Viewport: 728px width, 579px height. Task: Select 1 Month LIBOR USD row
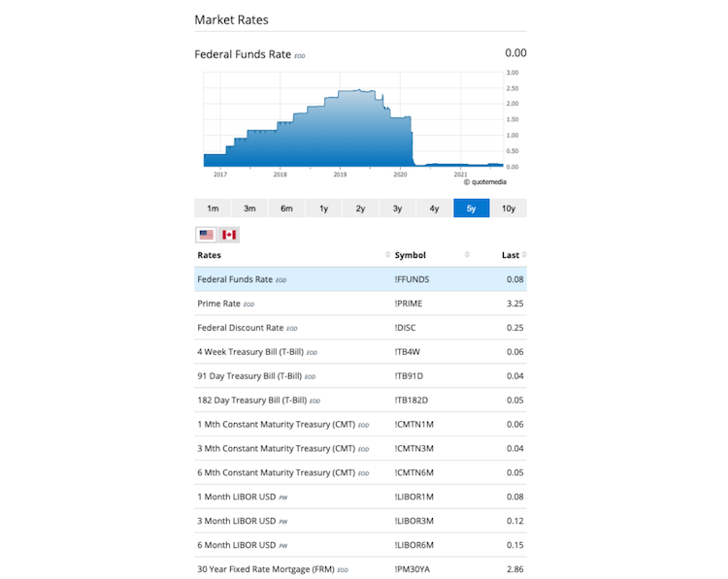tap(360, 497)
